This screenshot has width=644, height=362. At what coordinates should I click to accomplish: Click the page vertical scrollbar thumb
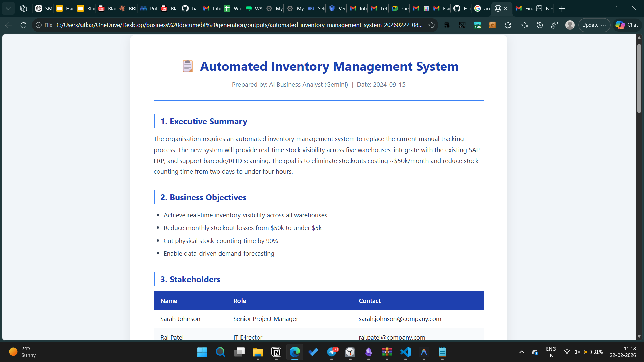tap(639, 79)
